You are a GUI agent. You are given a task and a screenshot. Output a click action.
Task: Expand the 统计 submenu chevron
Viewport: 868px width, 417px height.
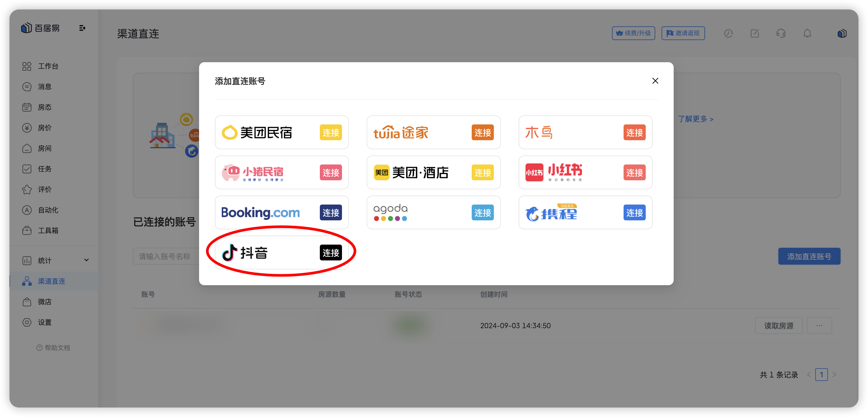coord(86,260)
